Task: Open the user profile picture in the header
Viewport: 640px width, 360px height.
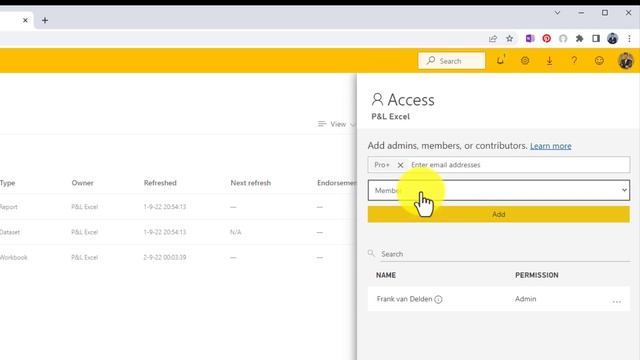Action: click(625, 61)
